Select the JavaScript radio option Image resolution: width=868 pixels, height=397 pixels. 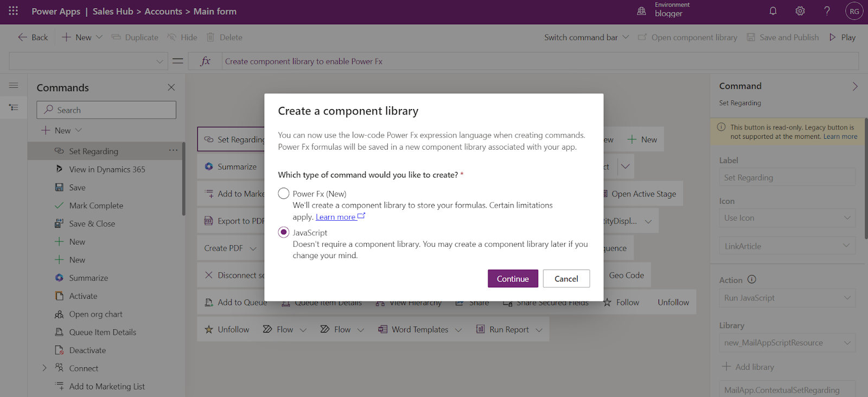[284, 232]
